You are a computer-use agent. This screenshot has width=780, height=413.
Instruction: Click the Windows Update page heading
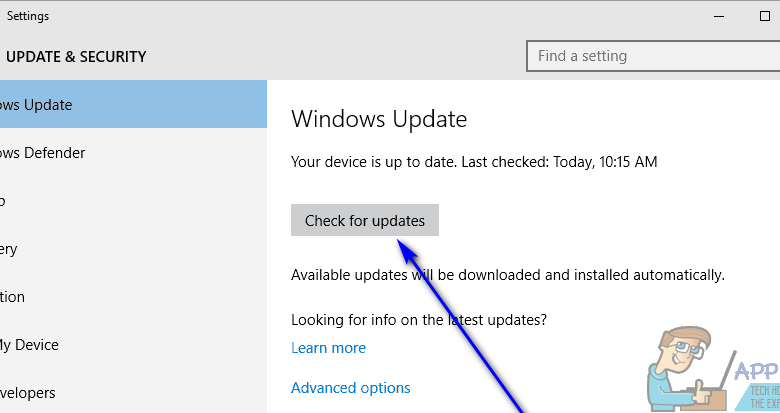(379, 119)
